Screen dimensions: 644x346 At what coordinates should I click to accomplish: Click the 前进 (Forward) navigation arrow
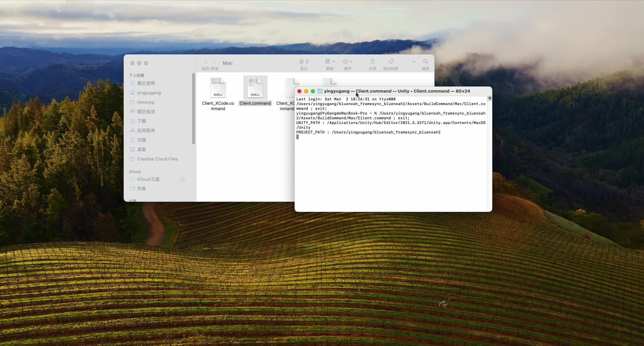pyautogui.click(x=215, y=61)
